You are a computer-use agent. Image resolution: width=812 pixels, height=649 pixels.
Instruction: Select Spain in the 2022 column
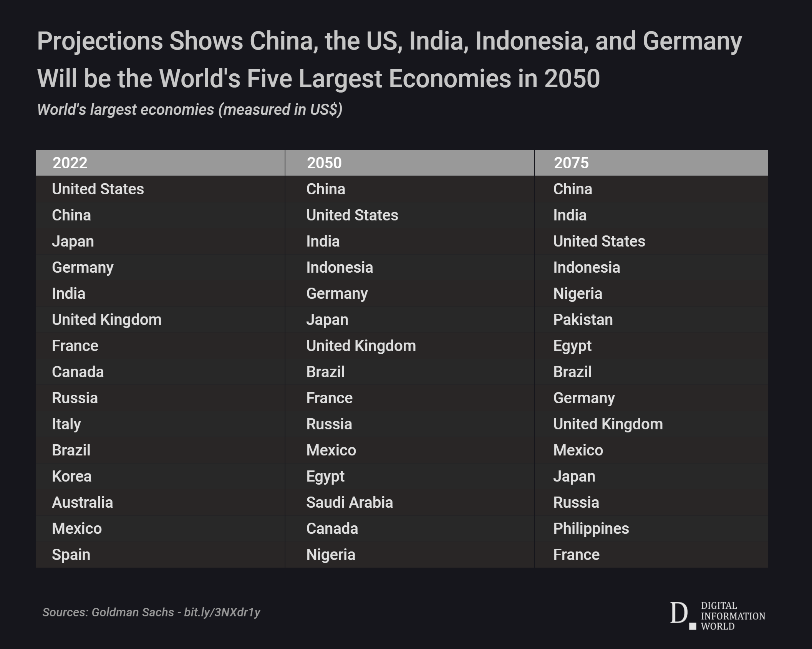(71, 555)
